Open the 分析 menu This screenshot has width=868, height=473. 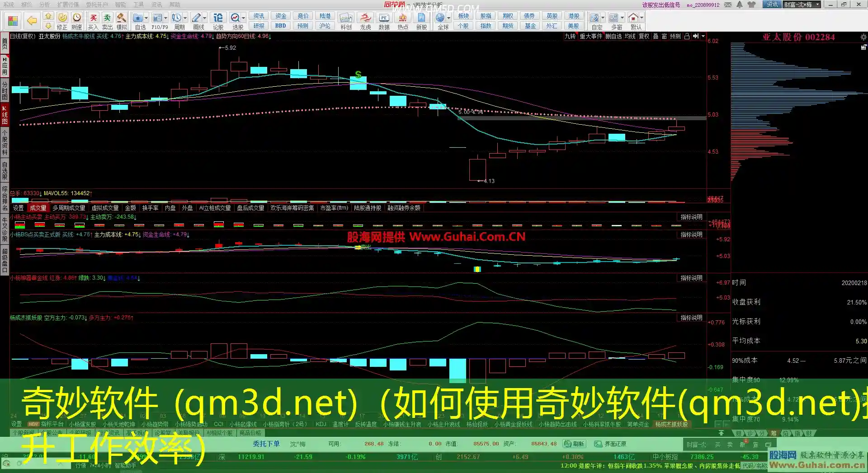tap(44, 5)
